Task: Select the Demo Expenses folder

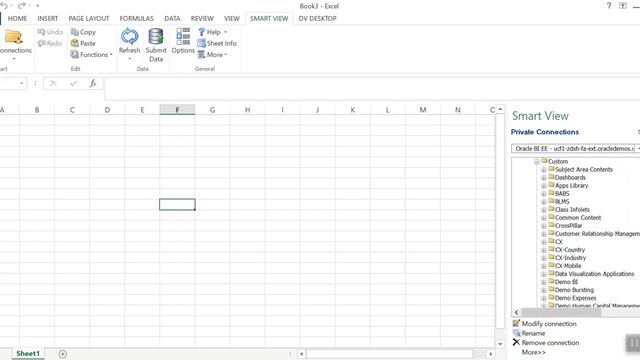Action: pos(575,298)
